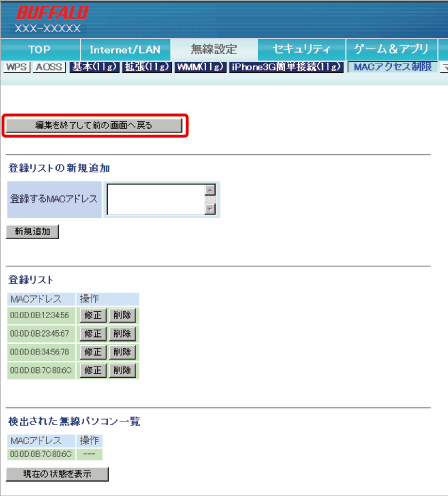The image size is (448, 496).
Task: Focus the 登録するMACアドレス text area
Action: tap(156, 199)
